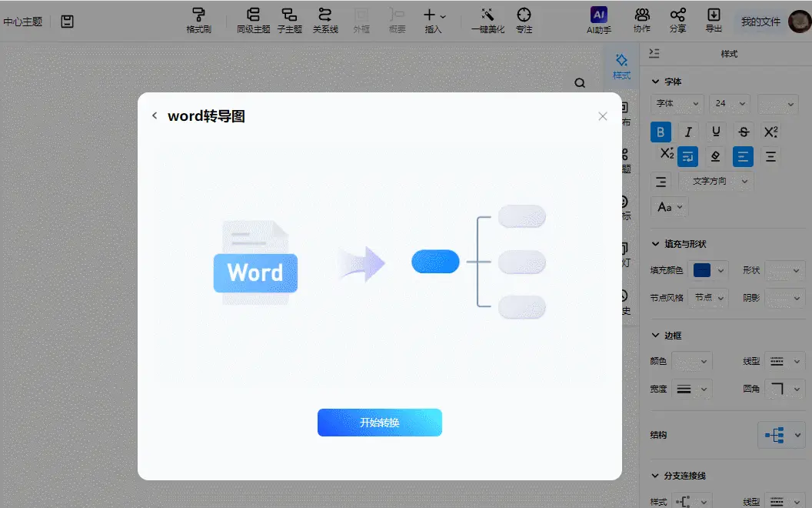This screenshot has height=508, width=812.
Task: Toggle superscript formatting
Action: pos(771,132)
